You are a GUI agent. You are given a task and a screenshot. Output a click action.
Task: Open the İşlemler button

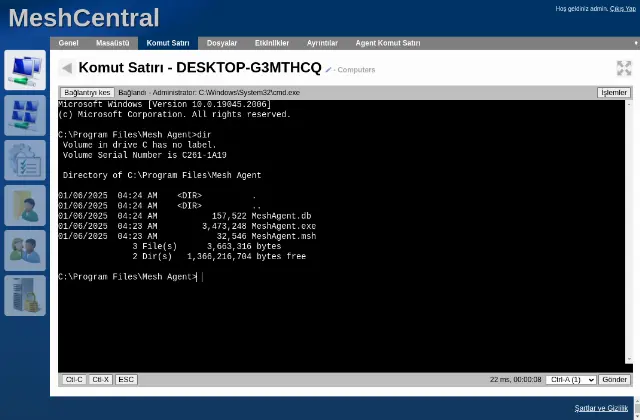click(x=614, y=93)
